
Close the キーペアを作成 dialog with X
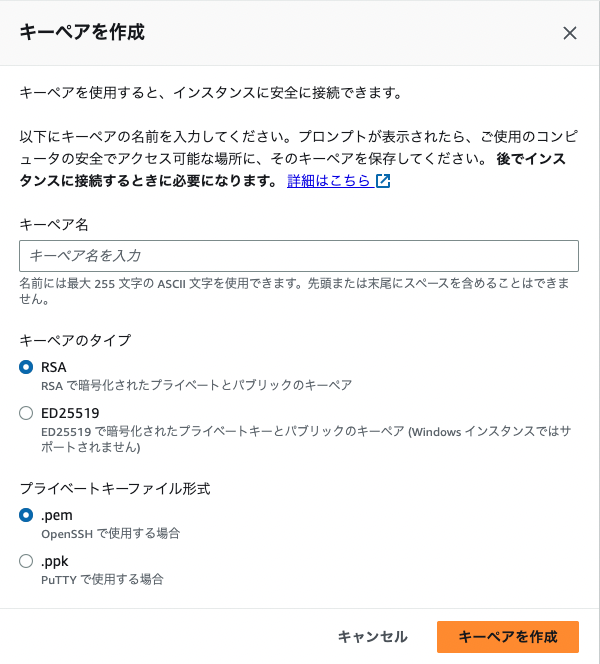pos(570,33)
